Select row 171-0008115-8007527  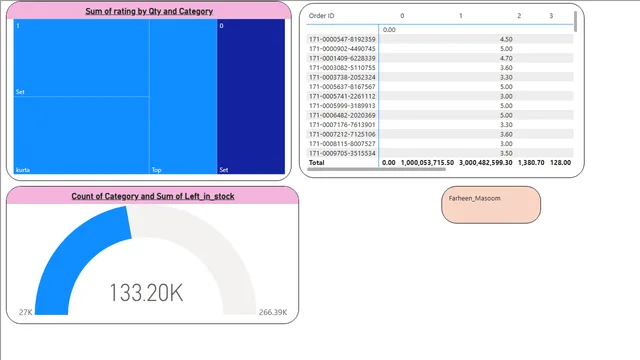click(440, 144)
